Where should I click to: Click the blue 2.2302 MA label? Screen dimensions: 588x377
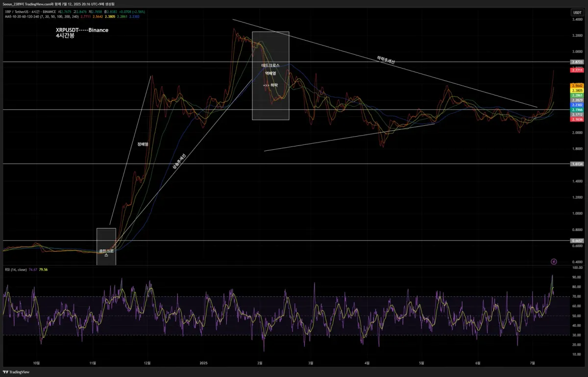(577, 105)
